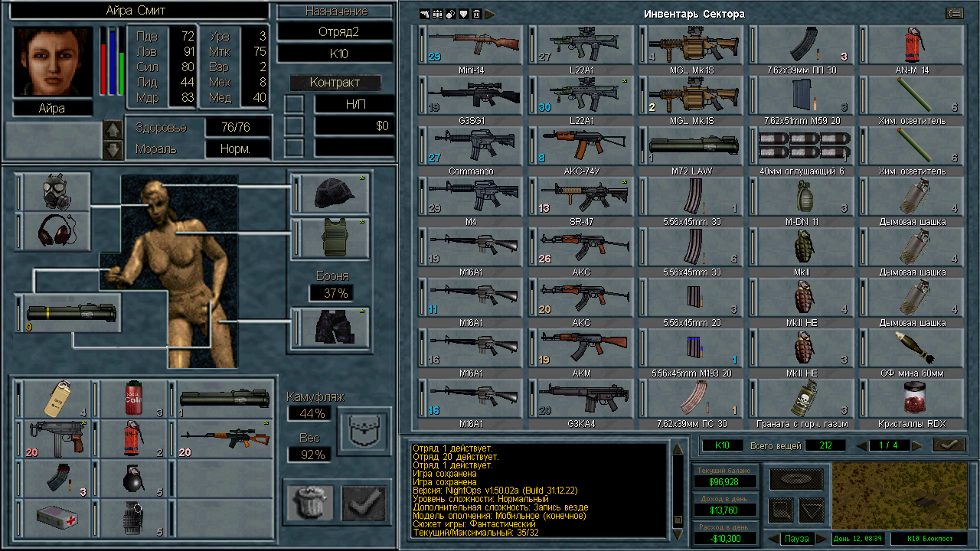This screenshot has width=980, height=551.
Task: Go to previous page of sector inventory
Action: coord(861,445)
